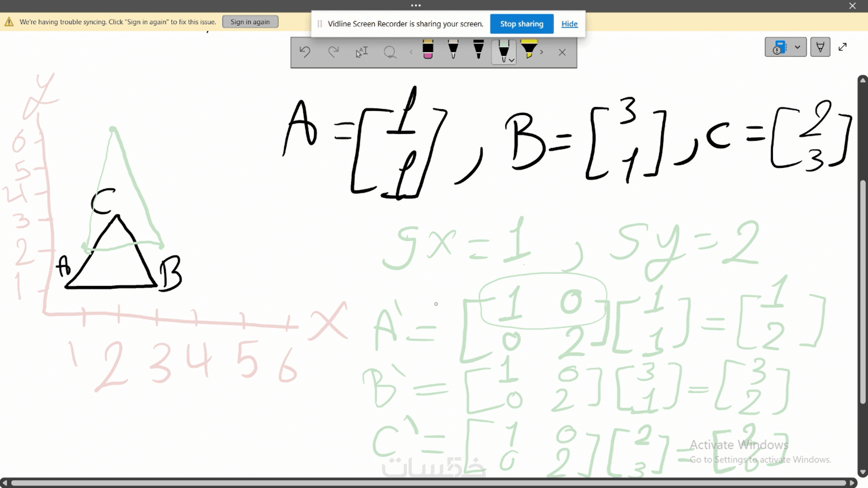
Task: Open the three-dots menu at top center
Action: [x=416, y=5]
